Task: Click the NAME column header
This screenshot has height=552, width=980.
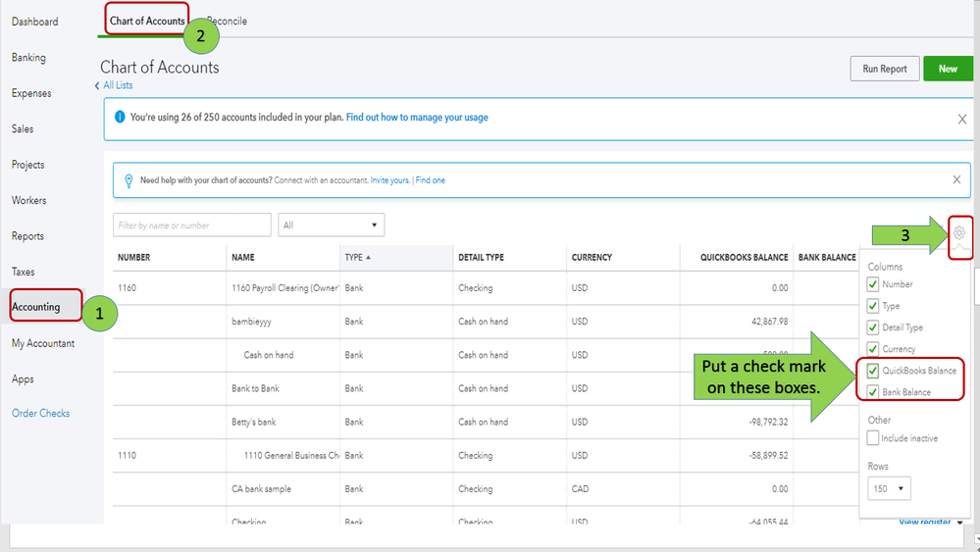Action: [x=243, y=257]
